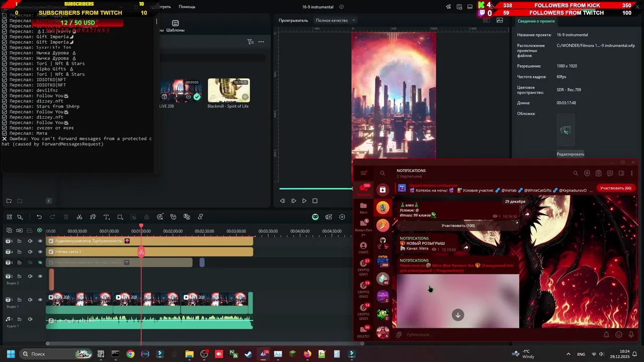The width and height of the screenshot is (644, 362).
Task: Click the forward arrow beside НОВЫЙ РОЗЫГРЫШ message
Action: coord(466,247)
